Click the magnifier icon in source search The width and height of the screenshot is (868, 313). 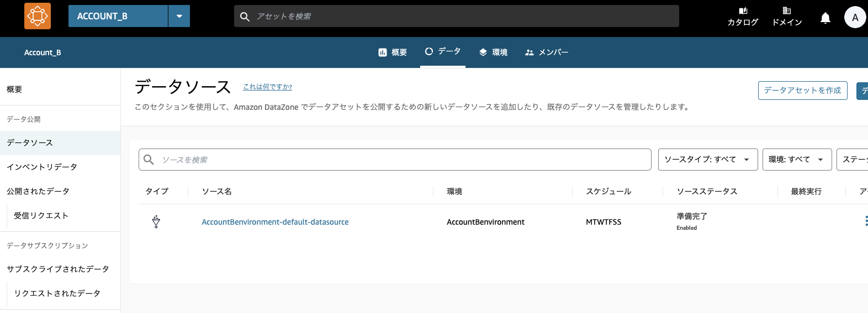(149, 160)
